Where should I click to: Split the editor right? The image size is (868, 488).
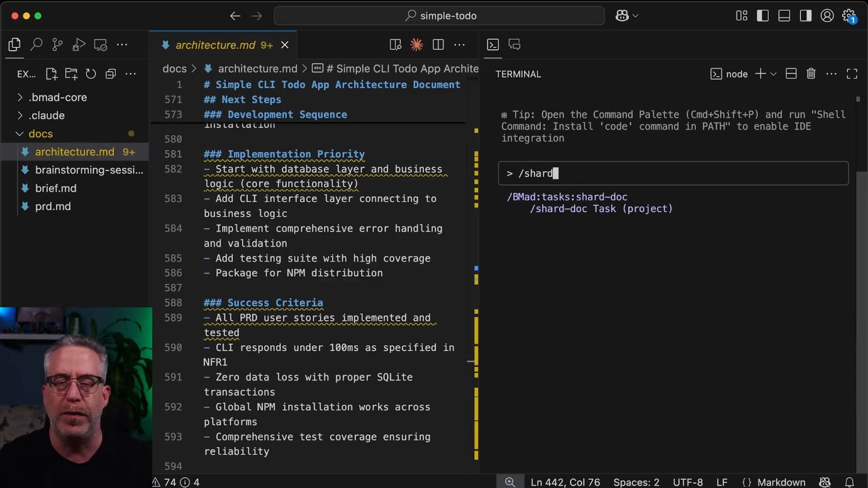(438, 45)
